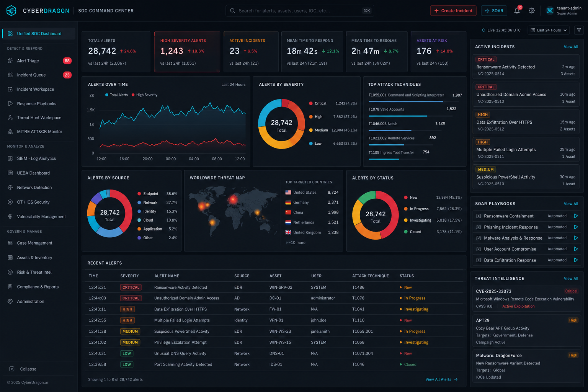
Task: Open the notifications bell
Action: coord(517,11)
